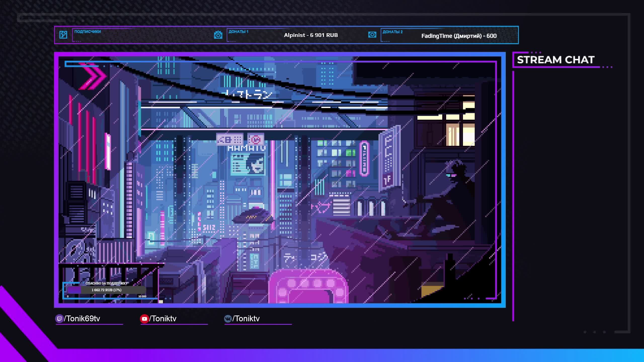Click the ДОНАТЫ 1 panel label
This screenshot has width=644, height=362.
(238, 32)
